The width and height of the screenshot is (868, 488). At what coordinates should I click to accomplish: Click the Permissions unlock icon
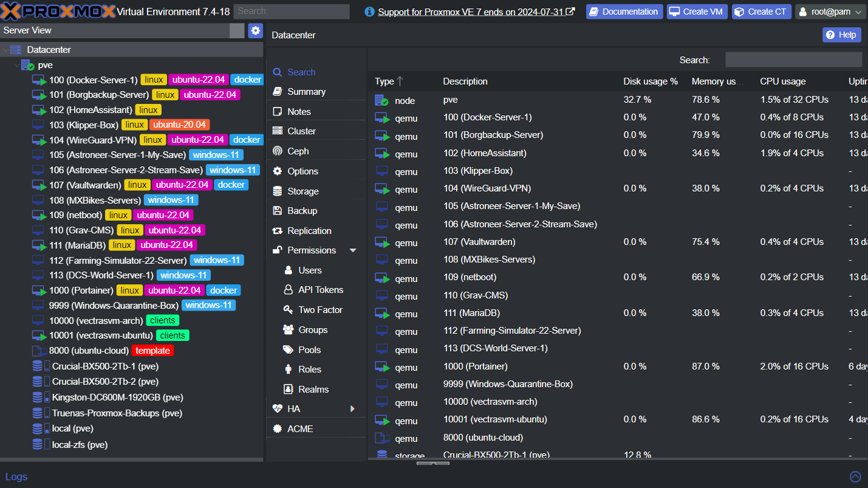point(278,250)
